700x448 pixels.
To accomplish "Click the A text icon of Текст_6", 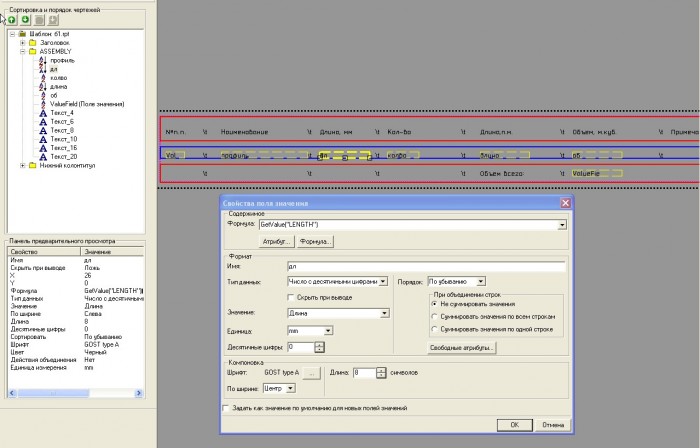I will coord(43,121).
